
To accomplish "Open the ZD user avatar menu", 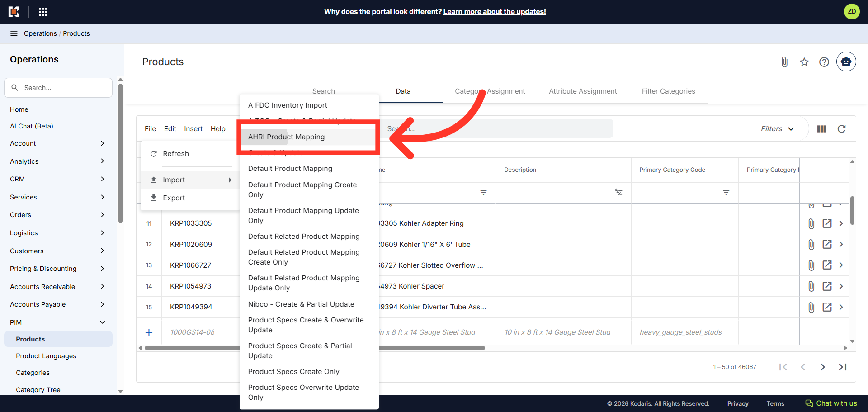I will (x=852, y=12).
